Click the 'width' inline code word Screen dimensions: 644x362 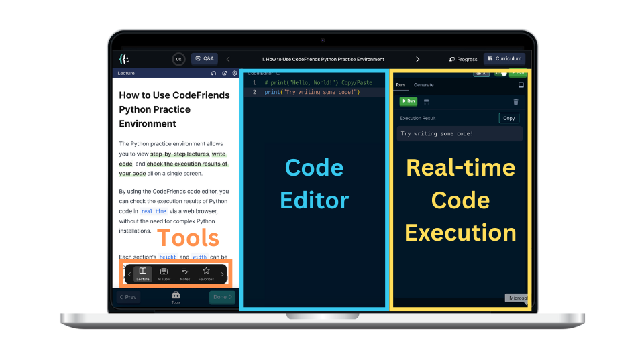tap(200, 257)
